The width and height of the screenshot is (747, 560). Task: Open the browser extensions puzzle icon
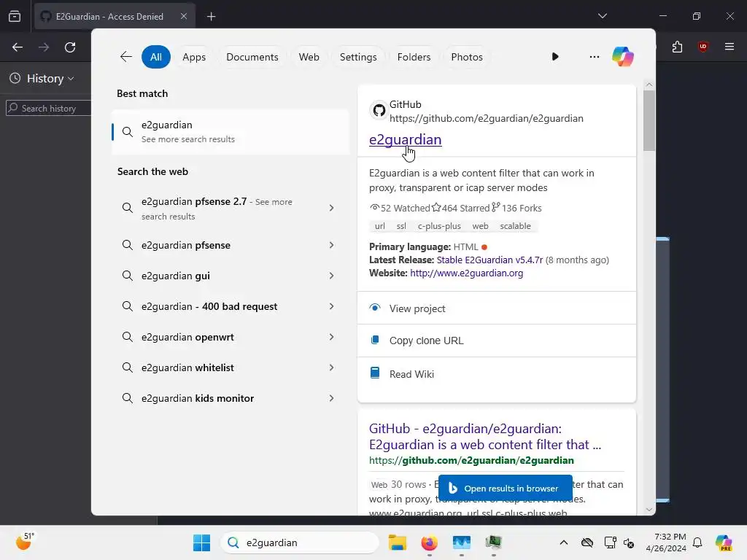tap(677, 47)
